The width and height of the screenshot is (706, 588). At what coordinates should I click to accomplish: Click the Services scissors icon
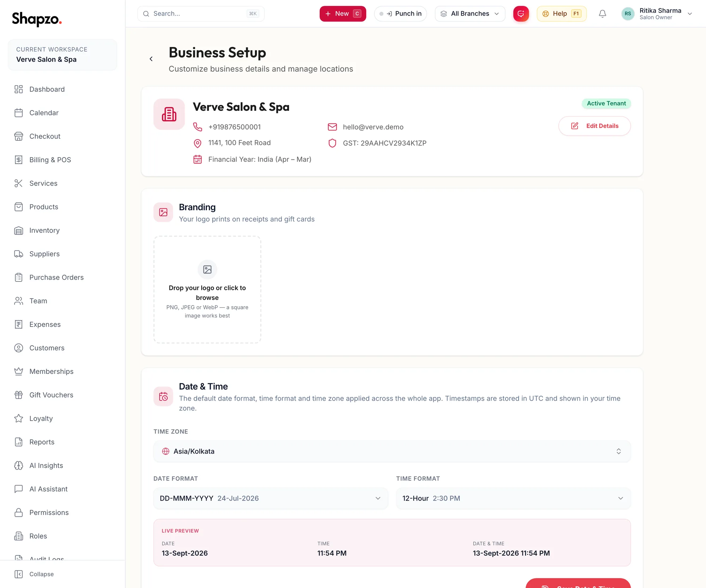pos(19,183)
